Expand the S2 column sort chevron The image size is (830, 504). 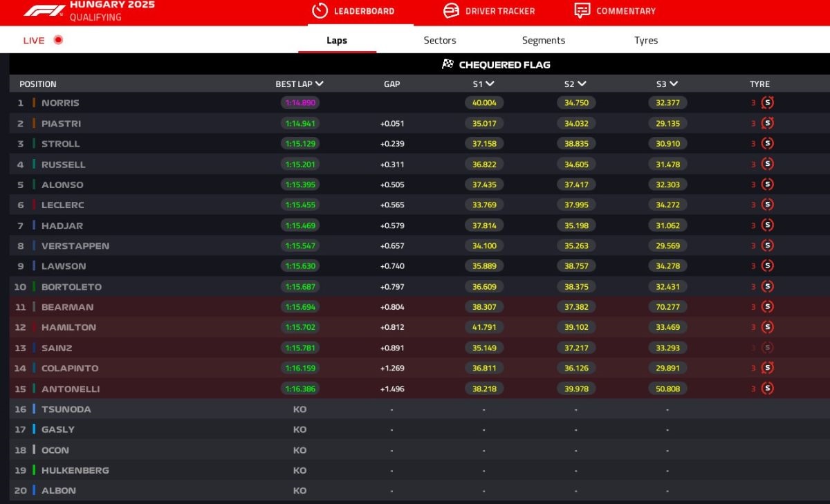point(582,84)
